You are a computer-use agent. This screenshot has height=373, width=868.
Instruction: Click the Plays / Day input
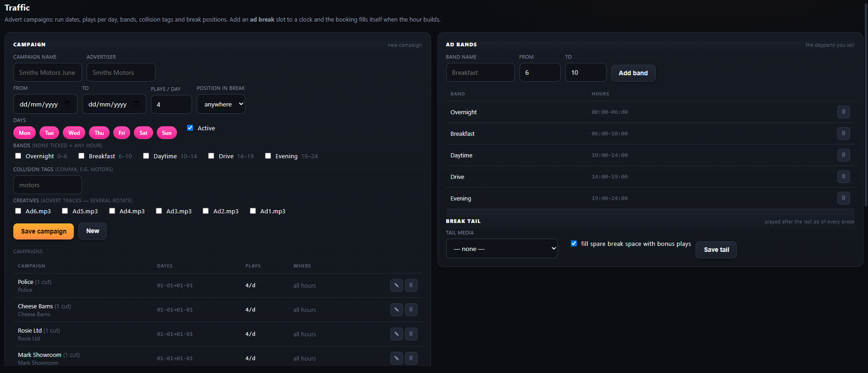[x=171, y=105]
